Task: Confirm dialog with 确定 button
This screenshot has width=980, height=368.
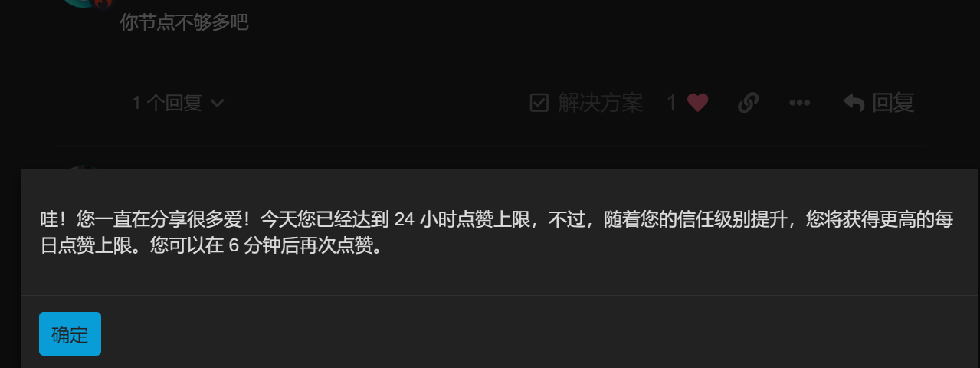Action: point(70,334)
